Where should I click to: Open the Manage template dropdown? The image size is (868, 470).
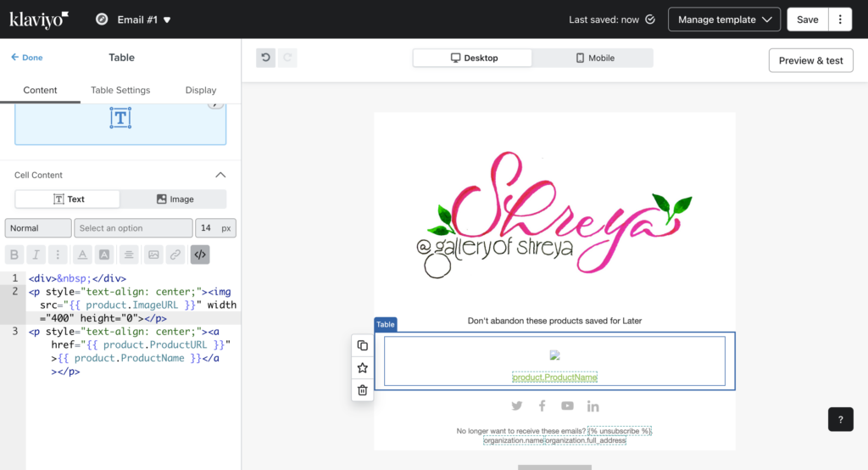[x=724, y=20]
